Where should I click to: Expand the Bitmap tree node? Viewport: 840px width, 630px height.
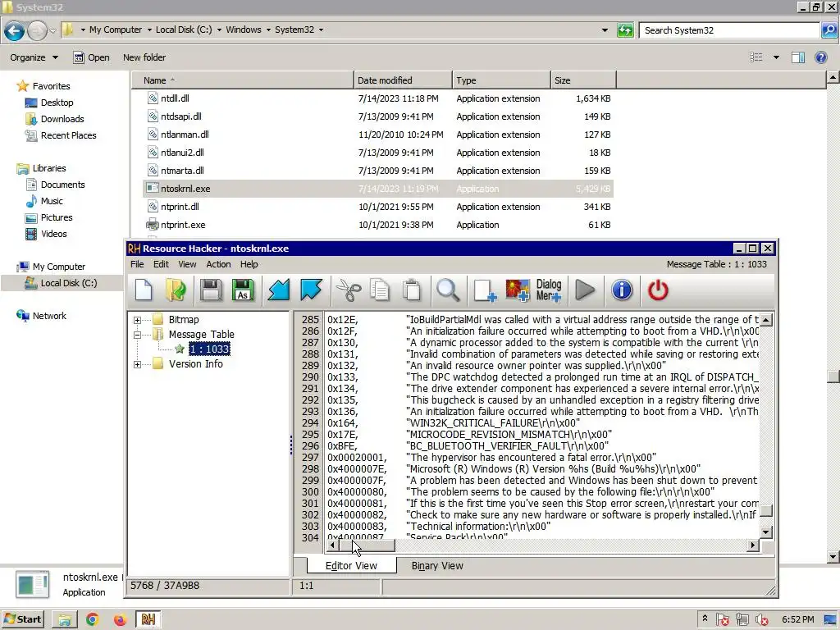[138, 320]
